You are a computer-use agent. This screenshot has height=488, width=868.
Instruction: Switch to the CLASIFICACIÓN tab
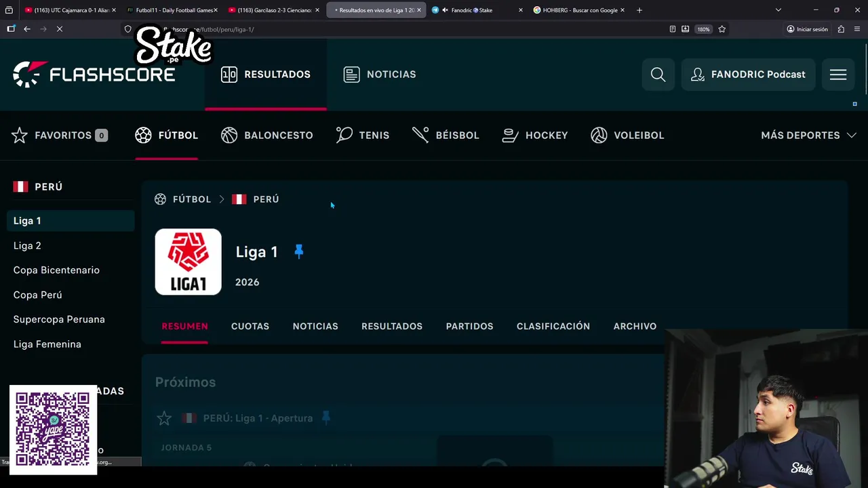point(553,326)
